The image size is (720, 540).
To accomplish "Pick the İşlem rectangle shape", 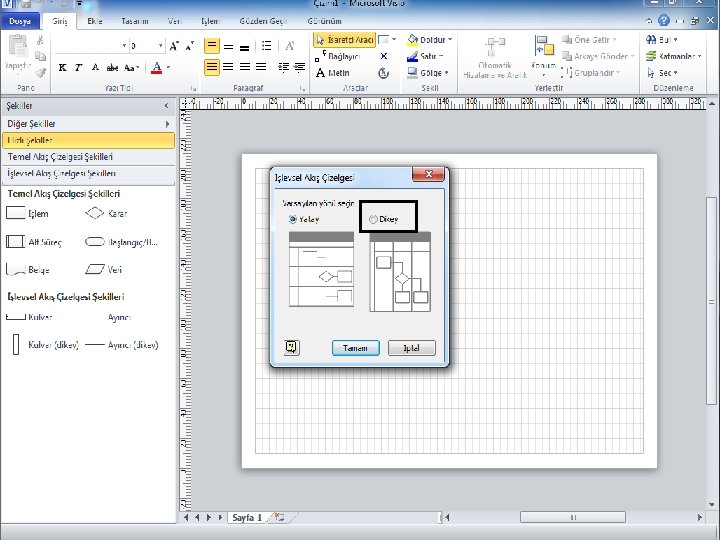I will click(x=16, y=213).
